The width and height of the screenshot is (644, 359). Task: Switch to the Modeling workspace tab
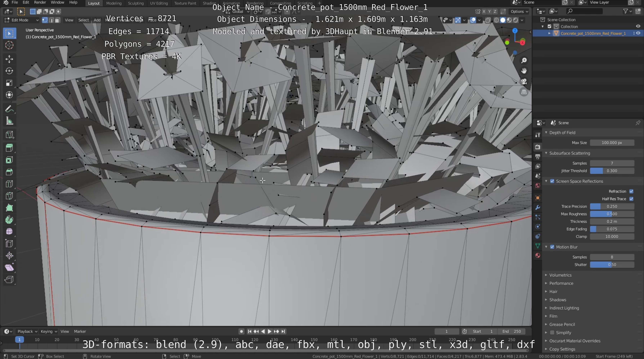click(114, 3)
